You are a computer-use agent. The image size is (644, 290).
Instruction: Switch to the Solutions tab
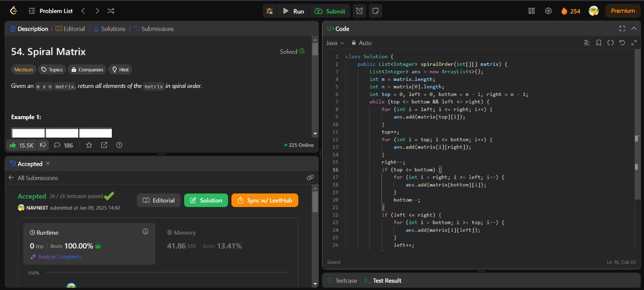pyautogui.click(x=109, y=29)
